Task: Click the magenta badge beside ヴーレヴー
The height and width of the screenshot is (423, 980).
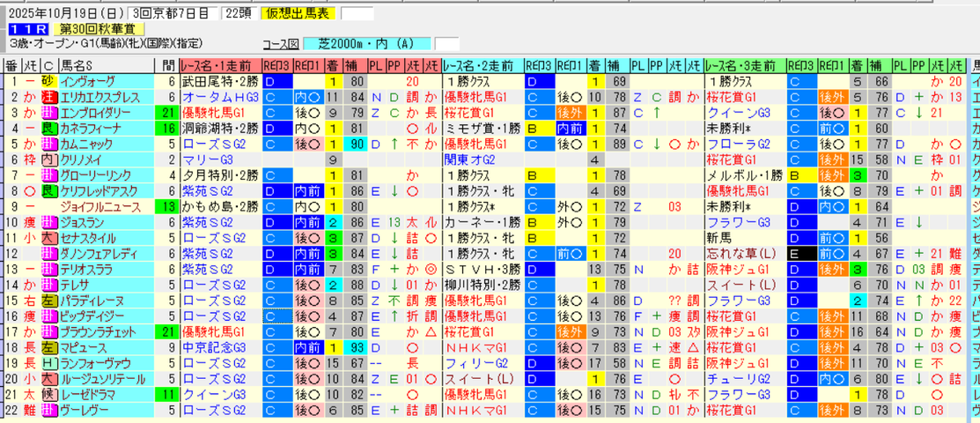Action: 48,410
